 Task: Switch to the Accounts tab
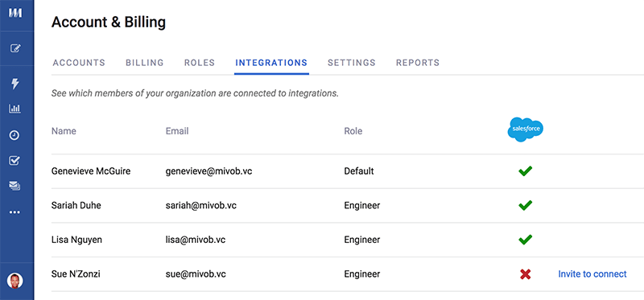pos(79,63)
